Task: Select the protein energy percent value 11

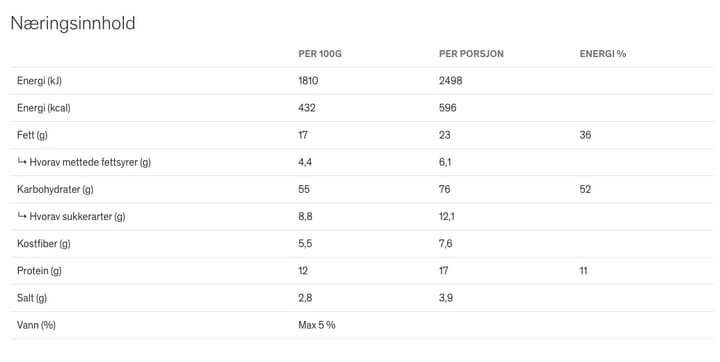Action: (583, 271)
